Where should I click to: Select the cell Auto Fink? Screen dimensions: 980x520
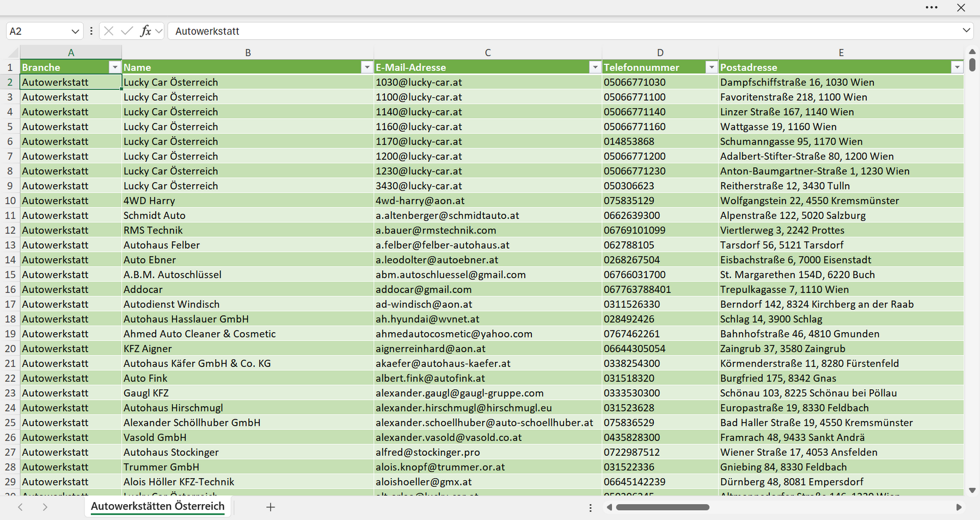pos(248,378)
